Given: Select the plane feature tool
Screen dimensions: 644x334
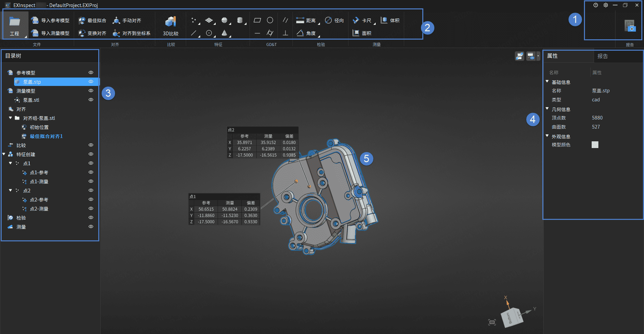Looking at the screenshot, I should coord(209,20).
